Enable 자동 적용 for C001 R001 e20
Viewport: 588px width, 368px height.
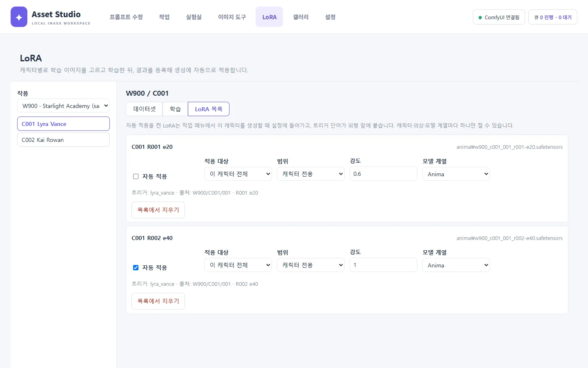click(136, 177)
